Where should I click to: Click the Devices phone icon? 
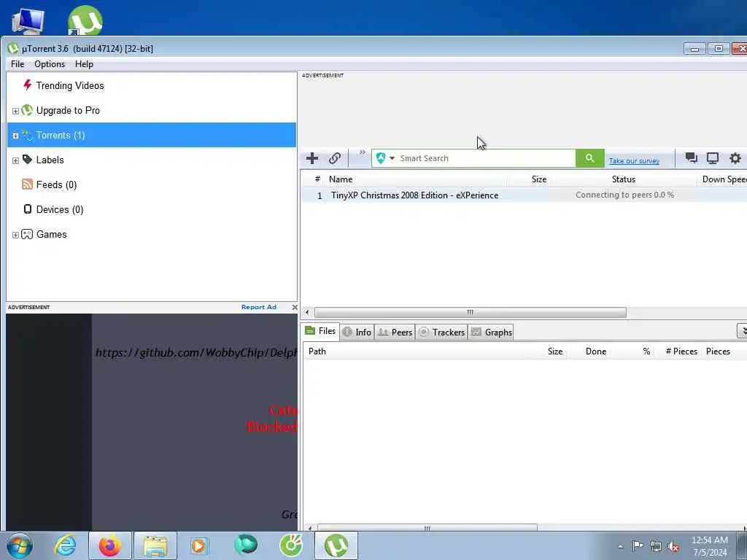28,209
